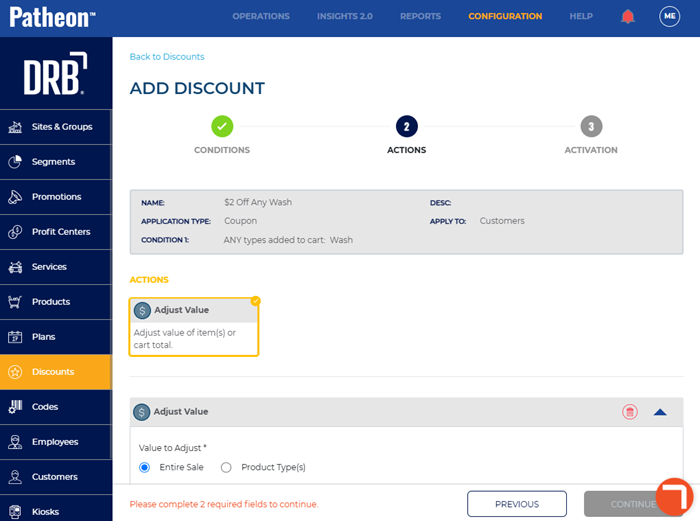Click the "Please complete 2 required fields" message
The image size is (700, 521).
click(x=224, y=504)
